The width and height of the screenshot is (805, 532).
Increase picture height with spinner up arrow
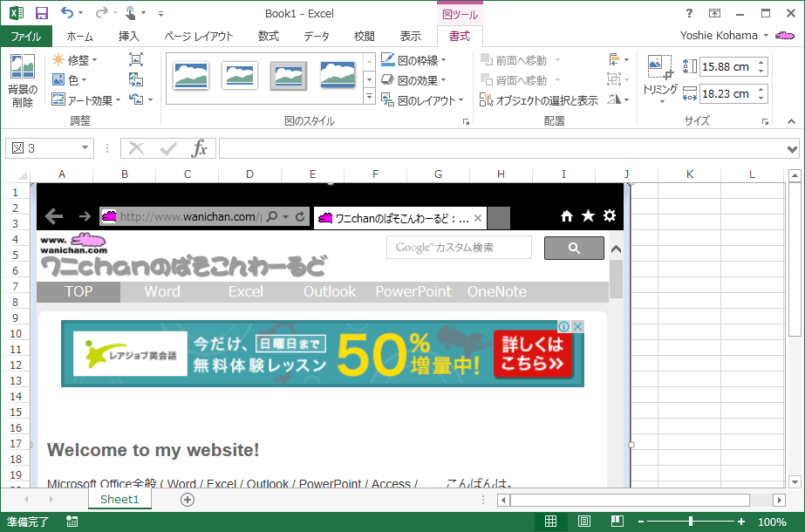tap(761, 63)
